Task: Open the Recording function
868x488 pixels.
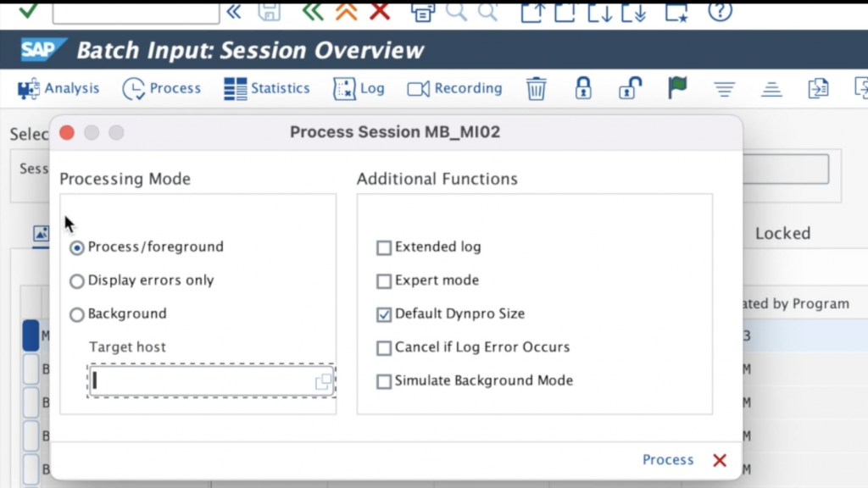Action: point(454,88)
